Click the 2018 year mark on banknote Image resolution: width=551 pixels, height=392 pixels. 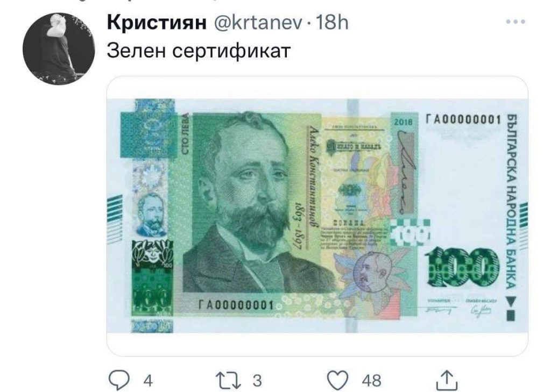coord(403,122)
